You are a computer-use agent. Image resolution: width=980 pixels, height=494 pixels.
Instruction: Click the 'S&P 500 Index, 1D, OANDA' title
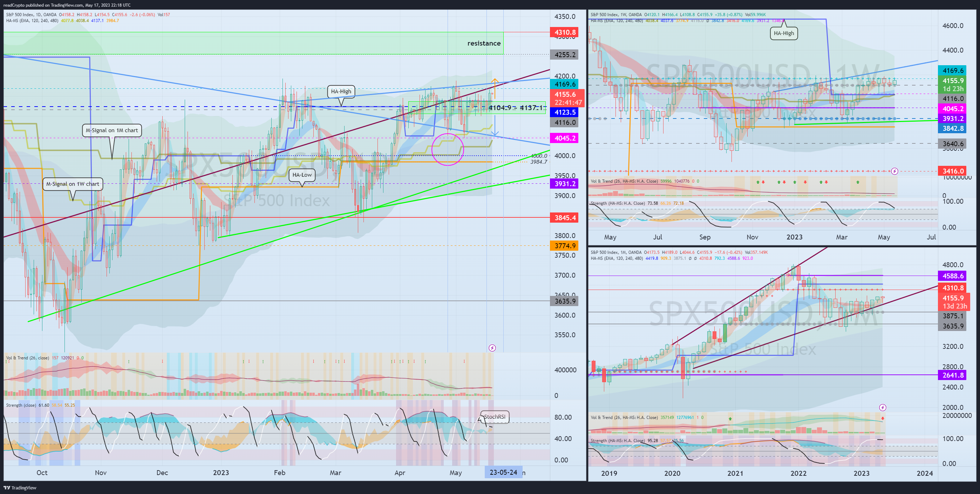(31, 14)
